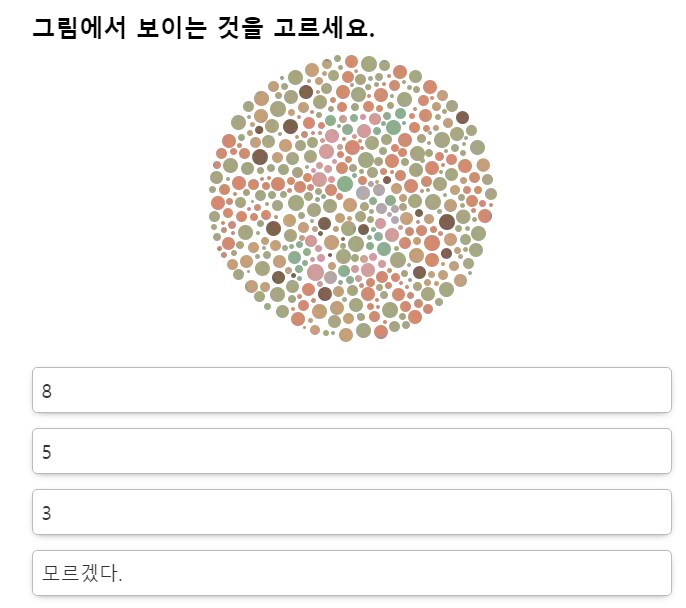The width and height of the screenshot is (686, 608).
Task: Click the center of the circular dot plate
Action: pos(354,197)
